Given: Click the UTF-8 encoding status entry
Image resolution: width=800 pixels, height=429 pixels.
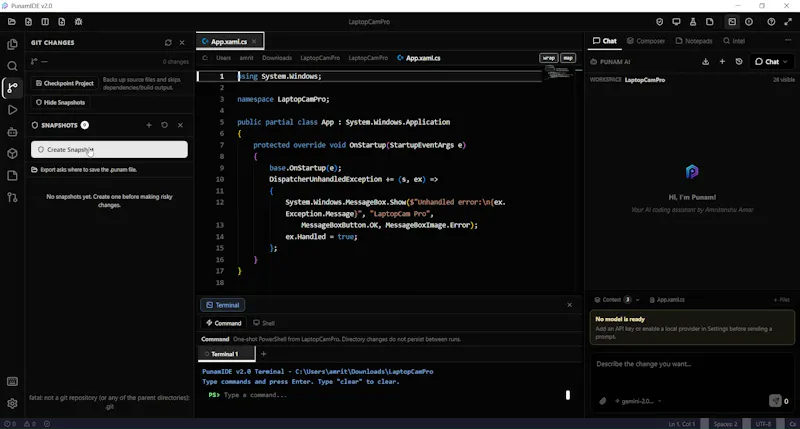Looking at the screenshot, I should point(763,424).
